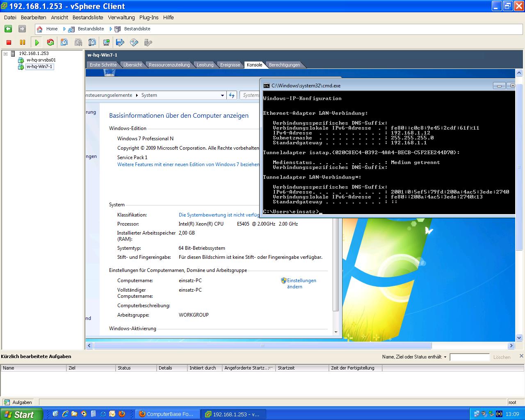The height and width of the screenshot is (420, 525).
Task: Power off VM with red stop icon
Action: [x=9, y=42]
